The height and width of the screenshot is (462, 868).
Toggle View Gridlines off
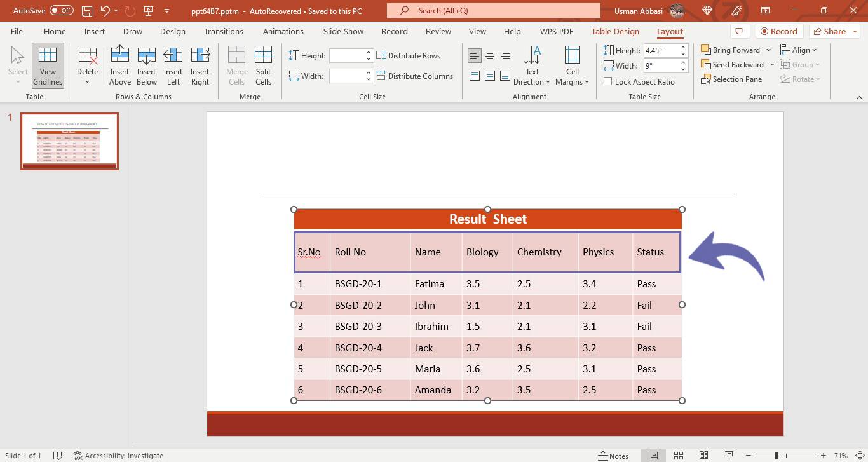pos(47,64)
